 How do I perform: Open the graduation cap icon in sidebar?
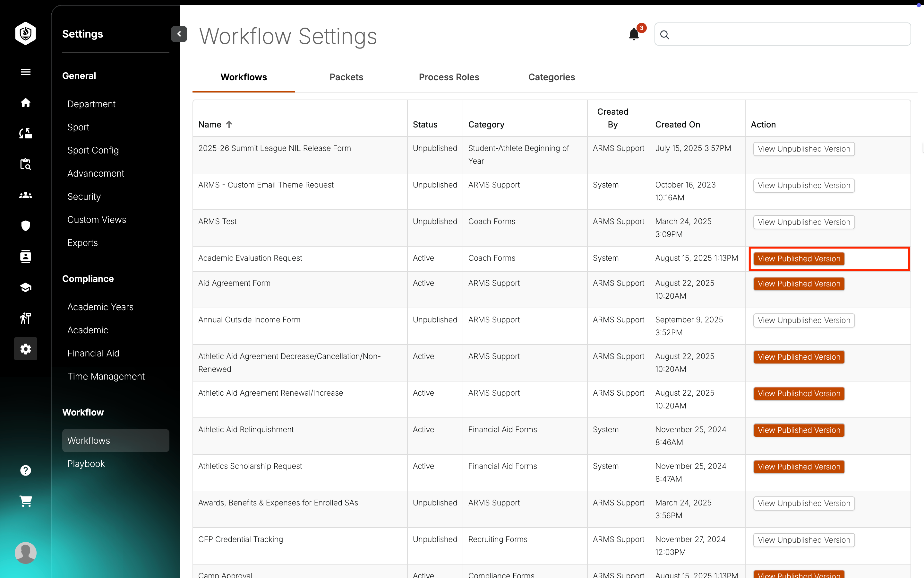26,287
